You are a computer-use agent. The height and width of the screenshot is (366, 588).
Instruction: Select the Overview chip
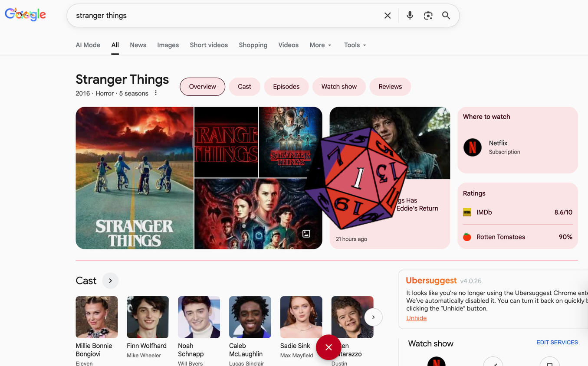(202, 87)
